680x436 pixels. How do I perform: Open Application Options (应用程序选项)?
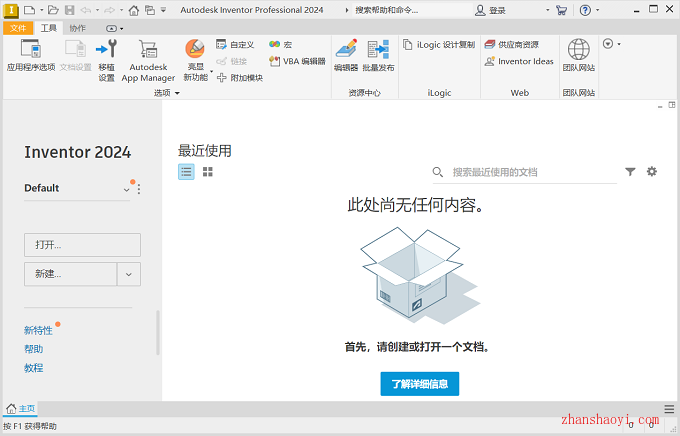click(x=30, y=55)
